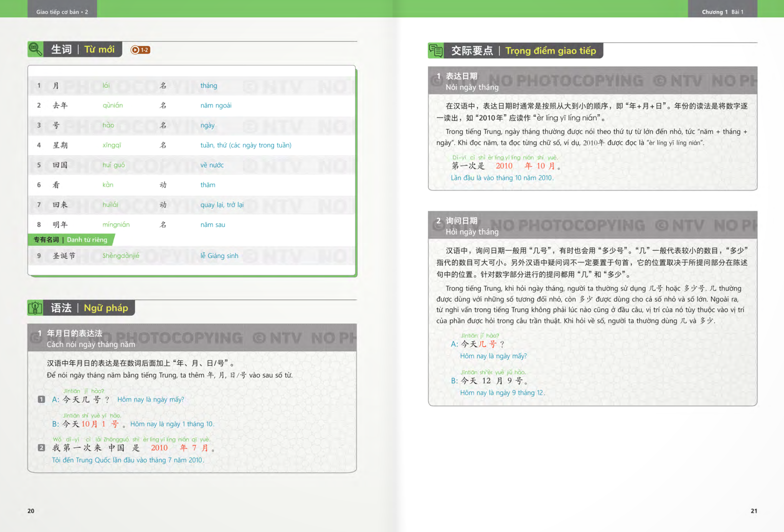Click the 'Ngữ pháp' section title
784x532 pixels.
pyautogui.click(x=106, y=308)
